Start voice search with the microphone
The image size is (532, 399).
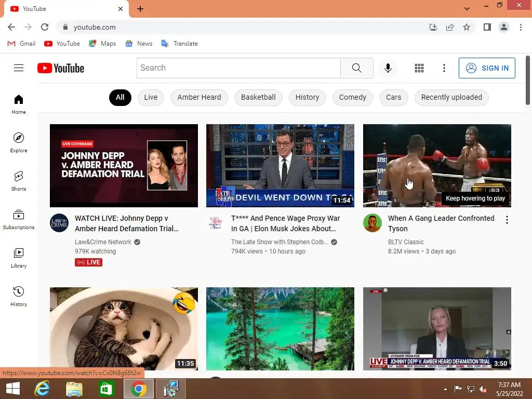[388, 68]
